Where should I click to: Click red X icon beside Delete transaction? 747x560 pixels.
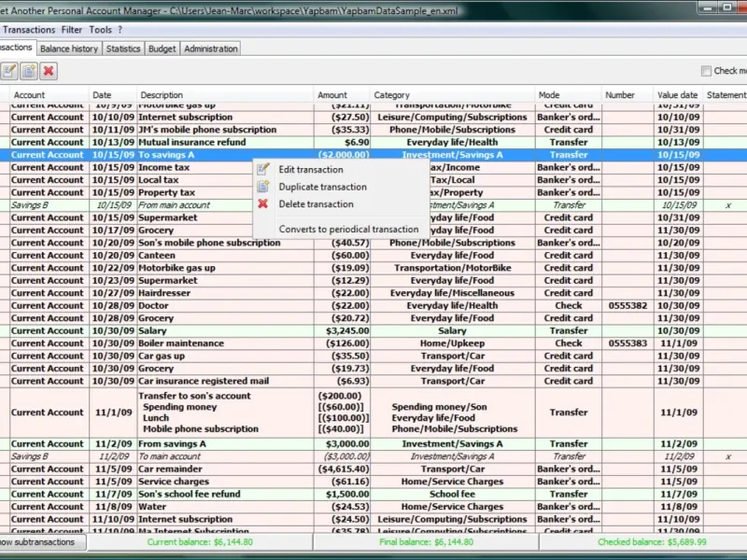[263, 203]
